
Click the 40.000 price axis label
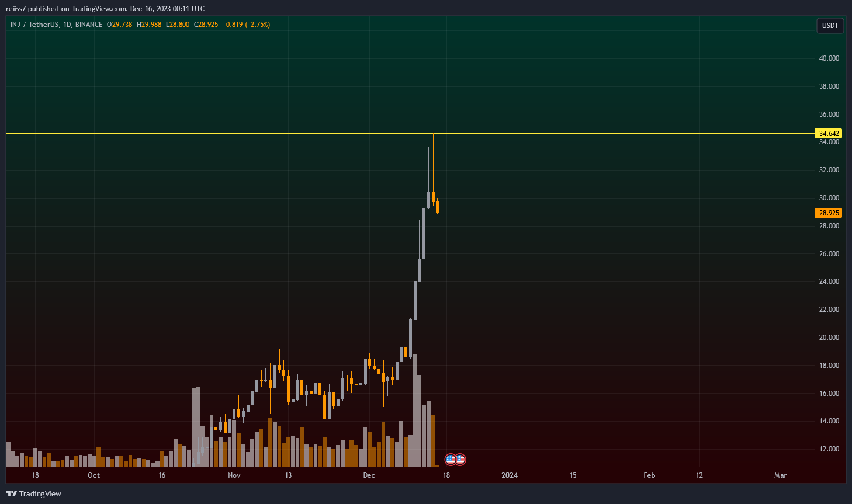[x=829, y=58]
